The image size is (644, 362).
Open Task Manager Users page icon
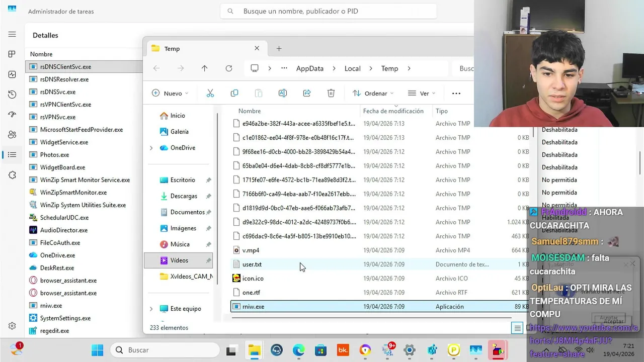point(12,135)
